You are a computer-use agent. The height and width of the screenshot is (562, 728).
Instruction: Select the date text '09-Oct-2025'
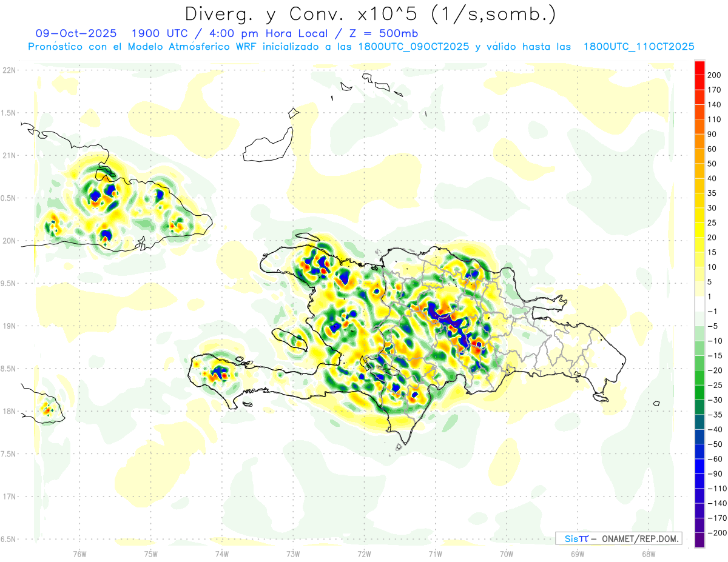coord(68,33)
